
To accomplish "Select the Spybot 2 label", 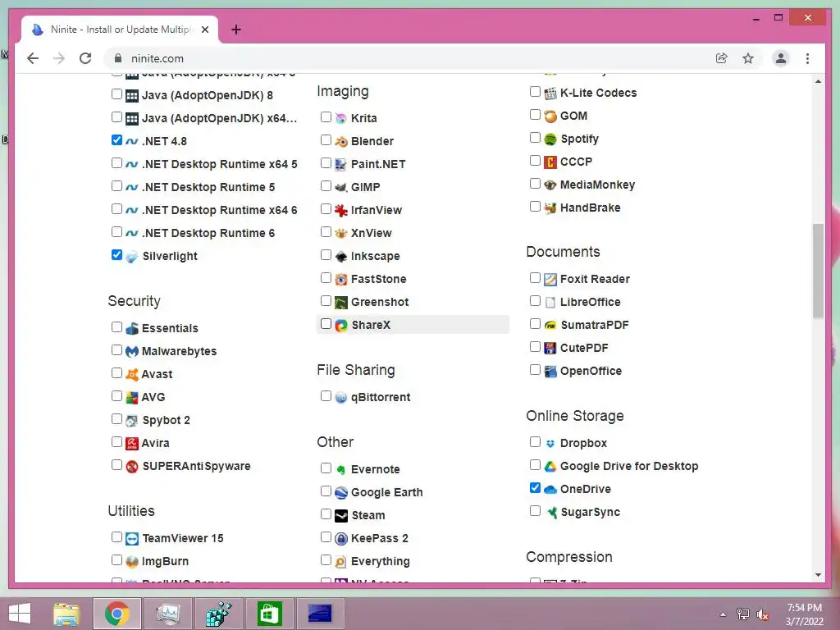I will (x=166, y=421).
